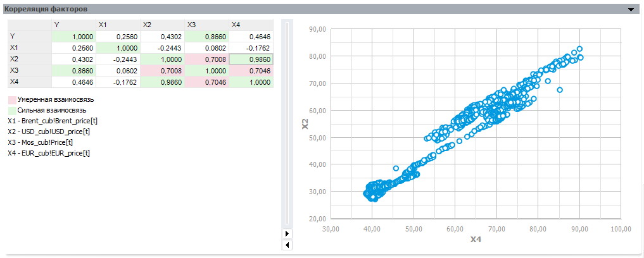Click the X2 axis title on chart
Viewport: 644px width, 258px height.
tap(305, 123)
